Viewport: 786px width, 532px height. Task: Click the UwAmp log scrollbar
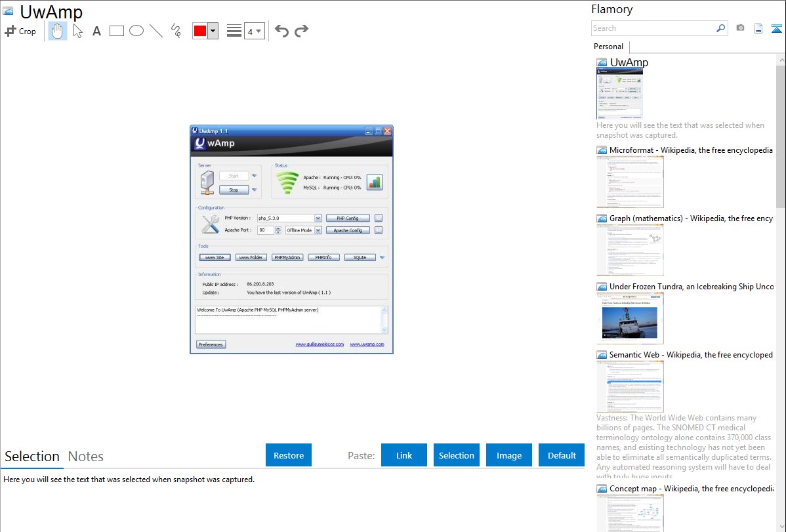coord(384,320)
